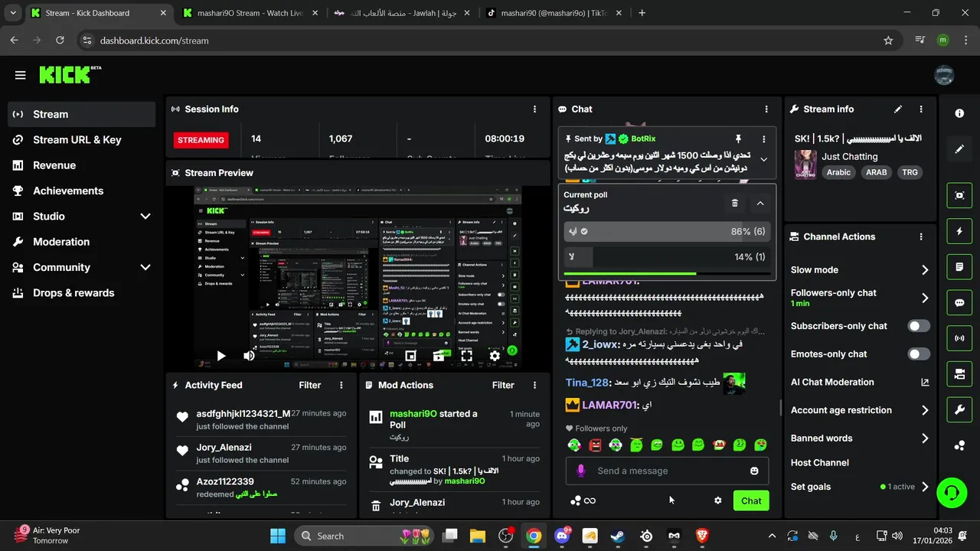
Task: Open Discord from the Windows taskbar
Action: click(x=562, y=536)
